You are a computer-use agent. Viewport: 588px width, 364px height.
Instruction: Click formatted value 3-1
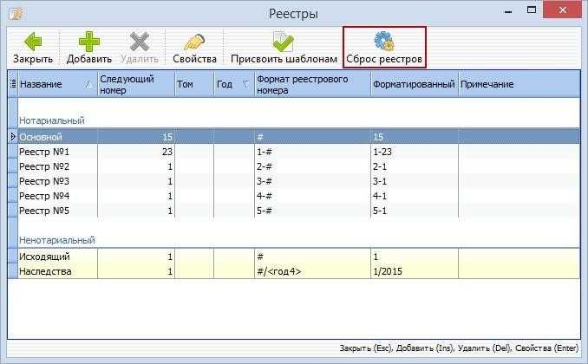click(380, 181)
